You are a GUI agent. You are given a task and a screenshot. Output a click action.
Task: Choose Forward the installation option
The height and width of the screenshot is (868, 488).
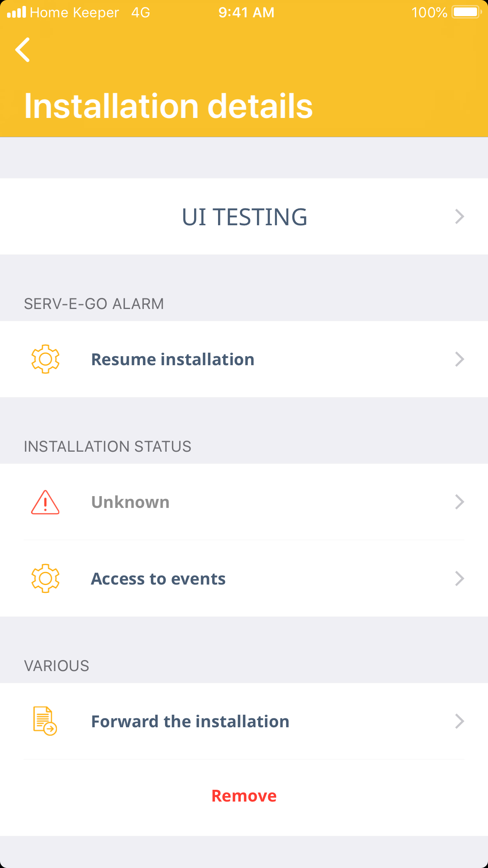pyautogui.click(x=190, y=721)
